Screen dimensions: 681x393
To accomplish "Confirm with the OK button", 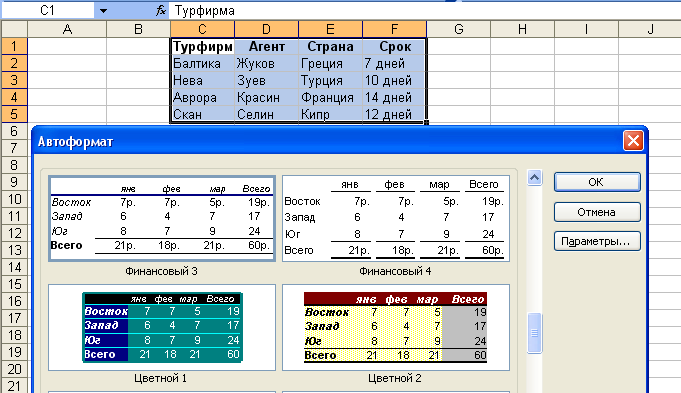I will point(597,182).
